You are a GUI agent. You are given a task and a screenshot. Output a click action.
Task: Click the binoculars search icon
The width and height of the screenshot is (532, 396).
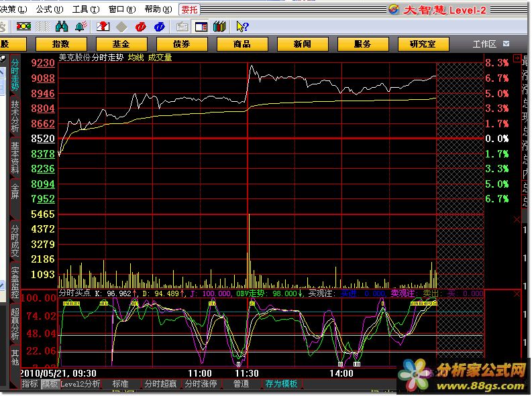click(x=61, y=27)
